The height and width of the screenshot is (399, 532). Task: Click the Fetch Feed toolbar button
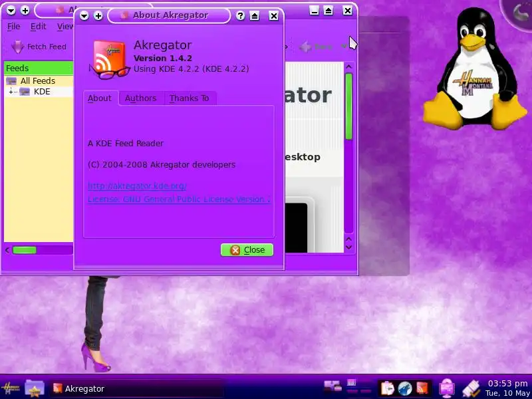click(39, 47)
